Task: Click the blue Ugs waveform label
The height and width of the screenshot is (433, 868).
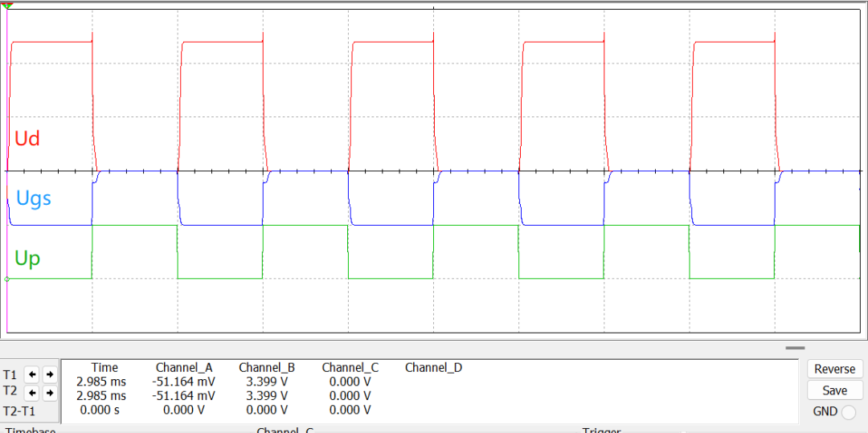Action: pos(33,198)
